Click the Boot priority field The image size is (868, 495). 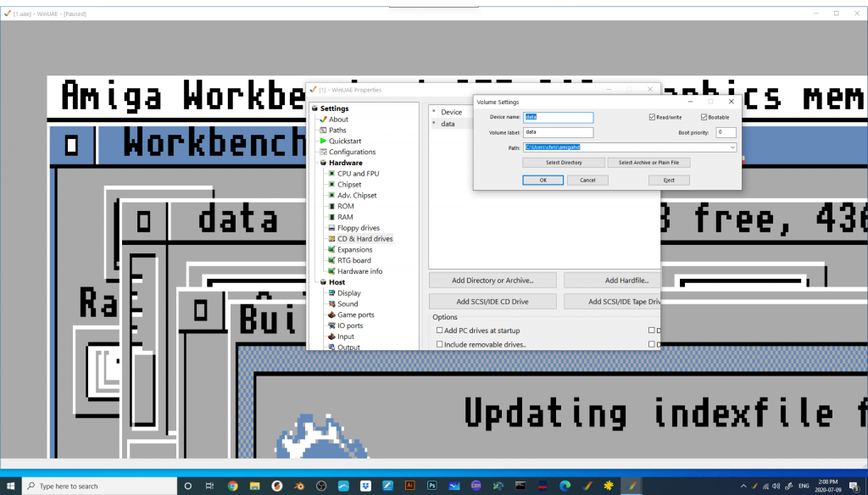(726, 132)
